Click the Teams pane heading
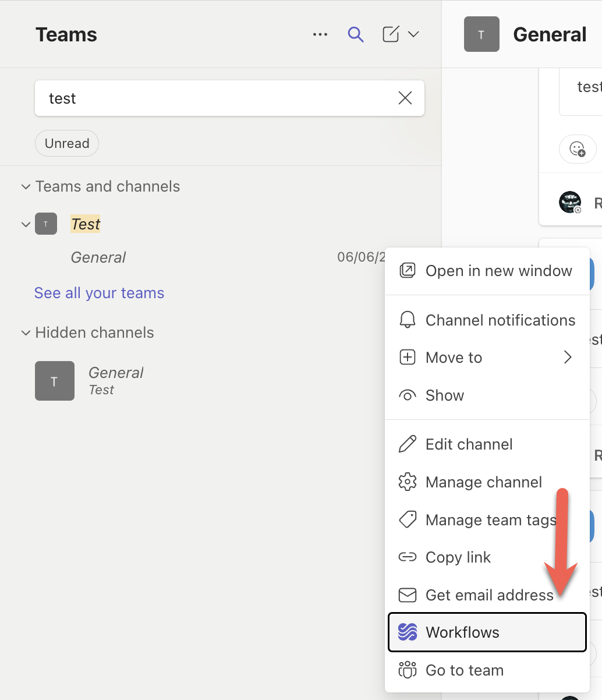The image size is (602, 700). pyautogui.click(x=66, y=35)
